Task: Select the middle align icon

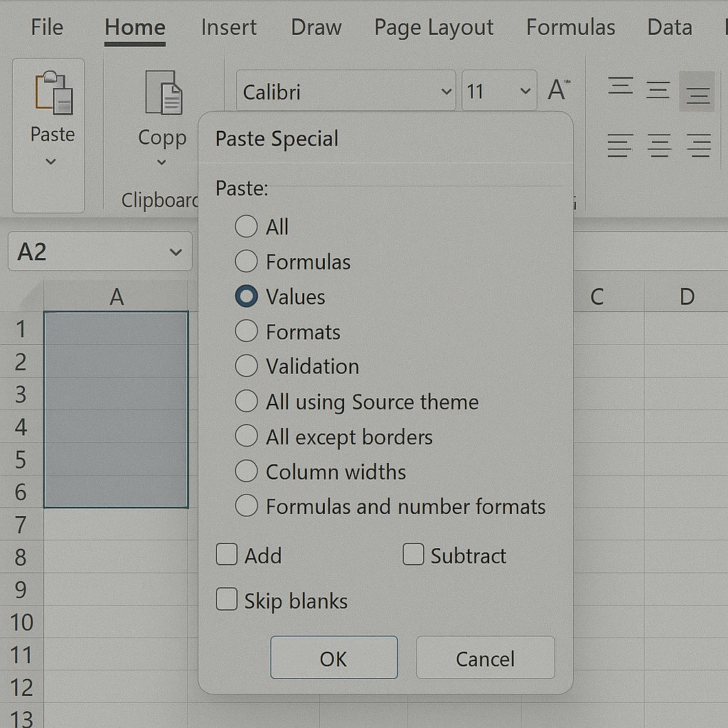Action: click(658, 90)
